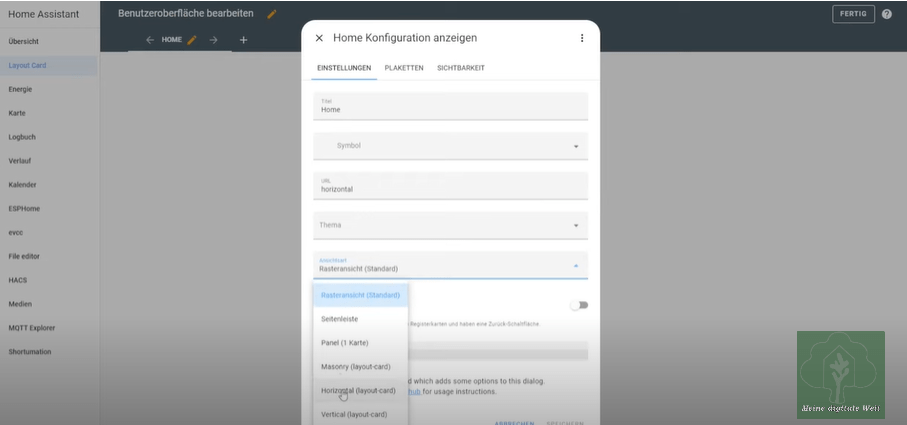
Task: Open the three-dot menu in dialog header
Action: point(582,38)
